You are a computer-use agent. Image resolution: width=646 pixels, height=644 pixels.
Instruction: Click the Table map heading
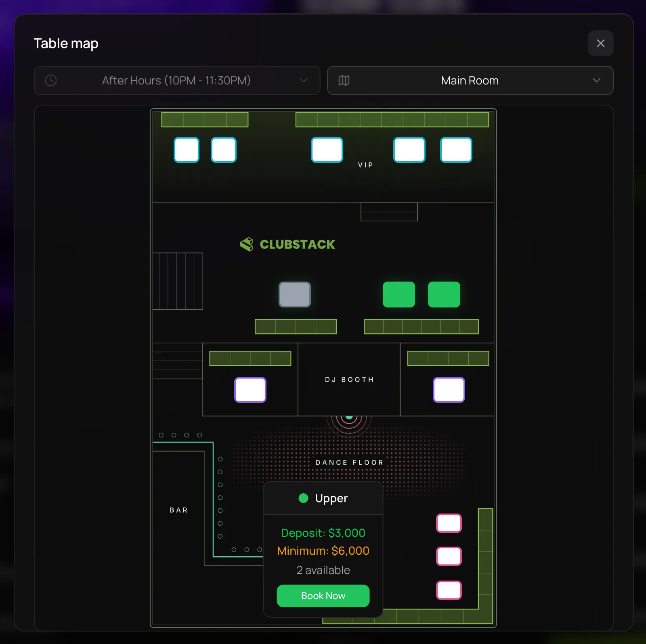click(x=66, y=44)
